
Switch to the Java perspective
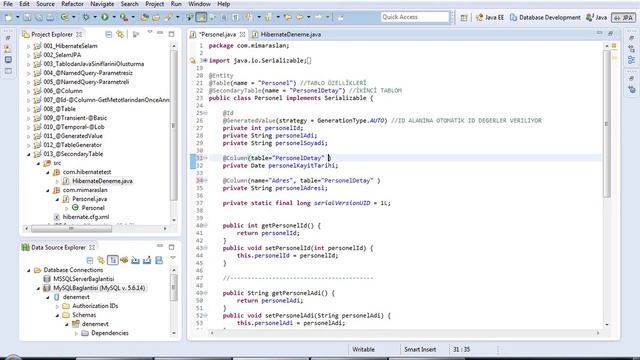point(596,18)
